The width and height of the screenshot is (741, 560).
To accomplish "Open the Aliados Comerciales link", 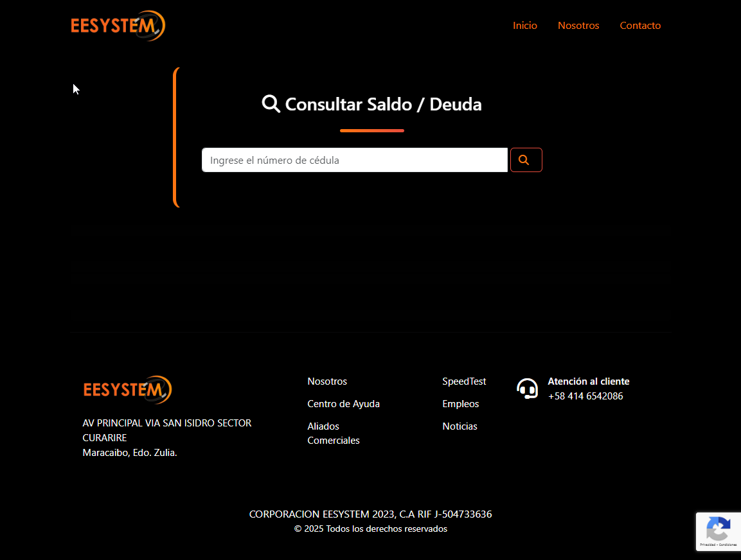I will point(333,433).
